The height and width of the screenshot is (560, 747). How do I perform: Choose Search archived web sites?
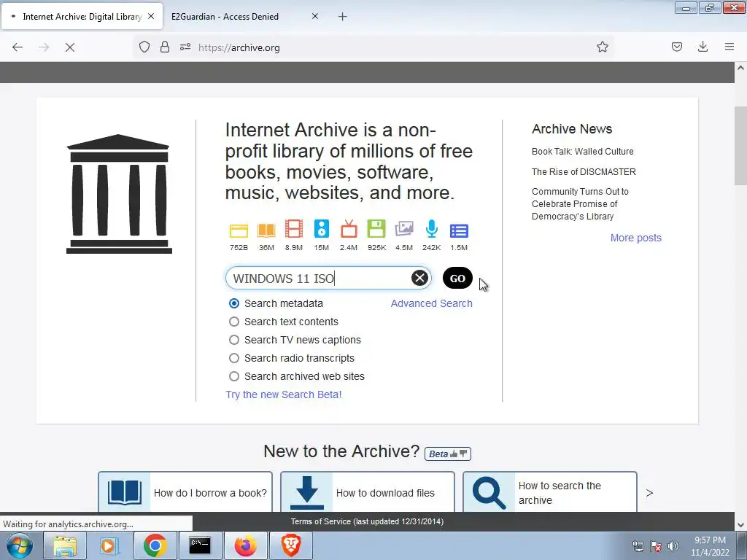point(234,376)
